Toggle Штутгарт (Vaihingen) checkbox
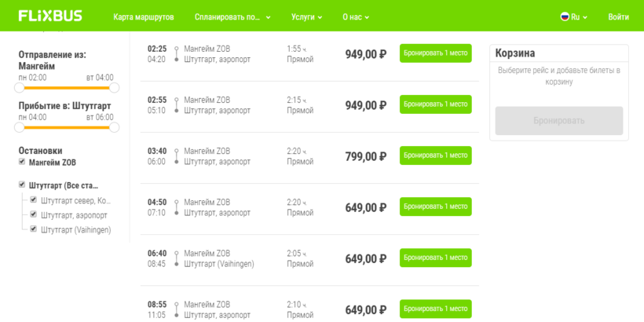 (x=34, y=229)
